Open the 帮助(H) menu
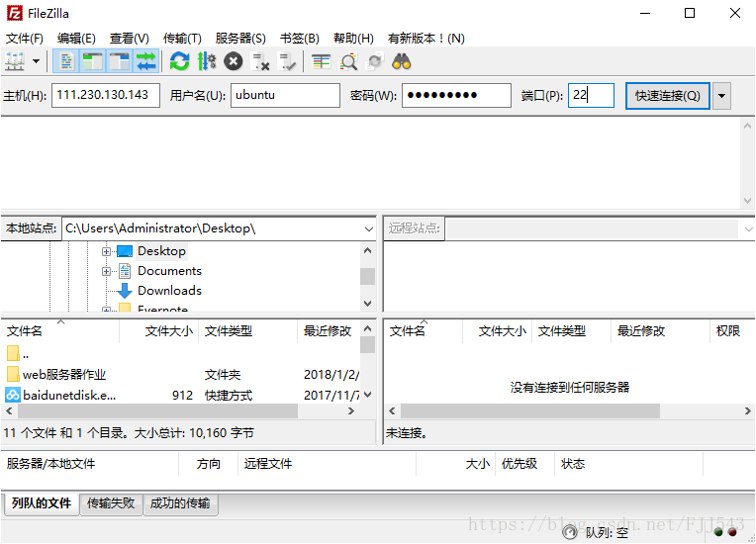This screenshot has width=756, height=544. click(x=353, y=38)
